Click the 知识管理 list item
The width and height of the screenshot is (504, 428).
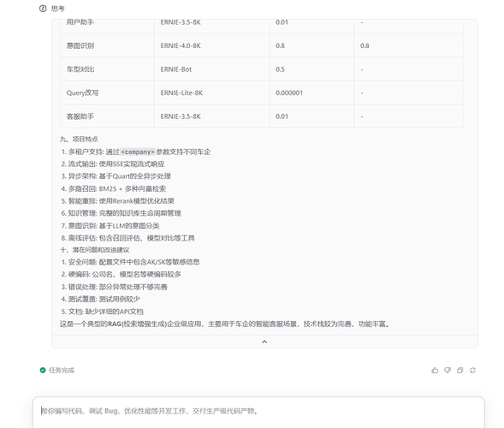coord(122,213)
